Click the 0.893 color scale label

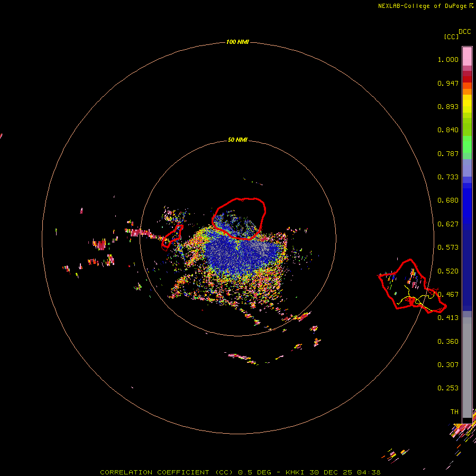pyautogui.click(x=448, y=106)
